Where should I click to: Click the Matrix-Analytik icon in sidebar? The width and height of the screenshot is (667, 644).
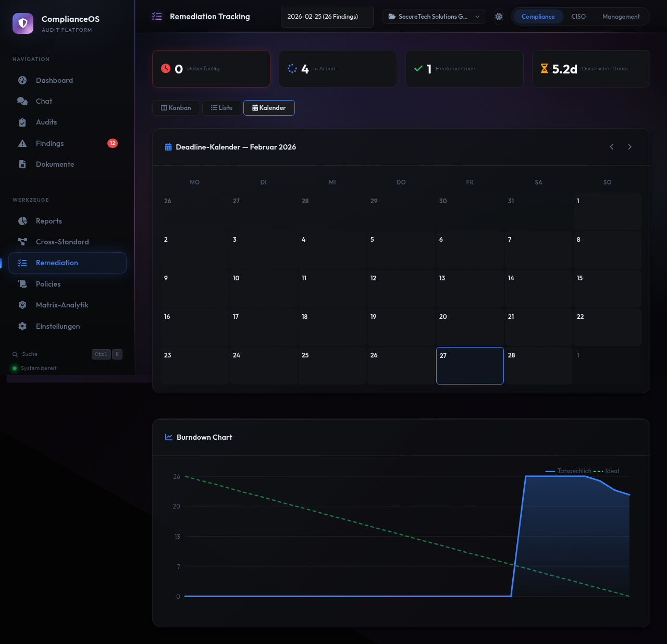[22, 305]
